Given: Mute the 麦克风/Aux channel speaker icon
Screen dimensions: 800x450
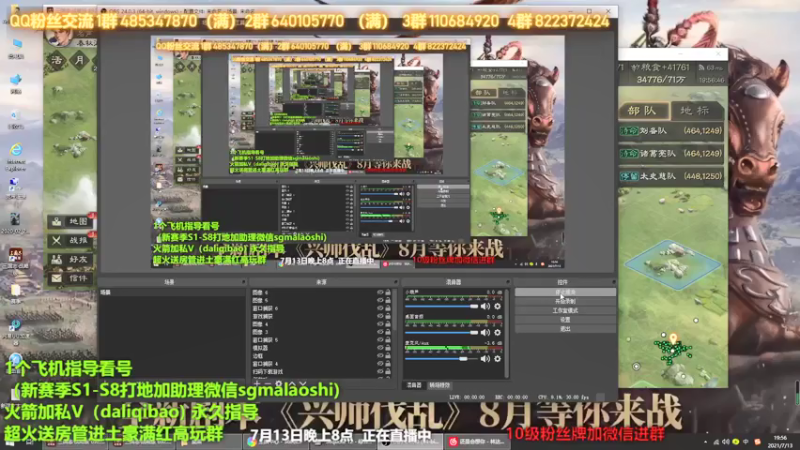Looking at the screenshot, I should pyautogui.click(x=485, y=359).
